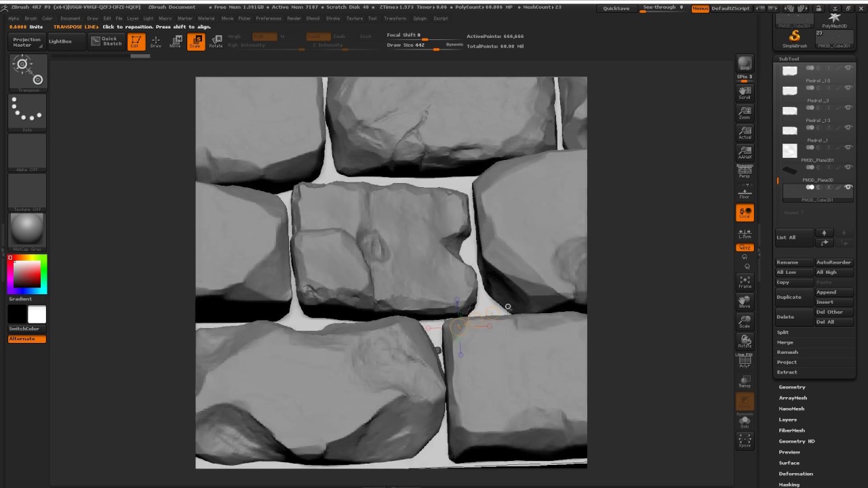This screenshot has height=488, width=868.
Task: Select the SimpleBrush tool
Action: pyautogui.click(x=795, y=39)
